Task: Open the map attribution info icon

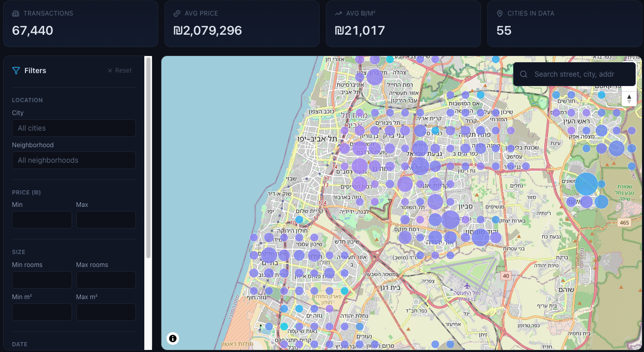Action: [173, 339]
